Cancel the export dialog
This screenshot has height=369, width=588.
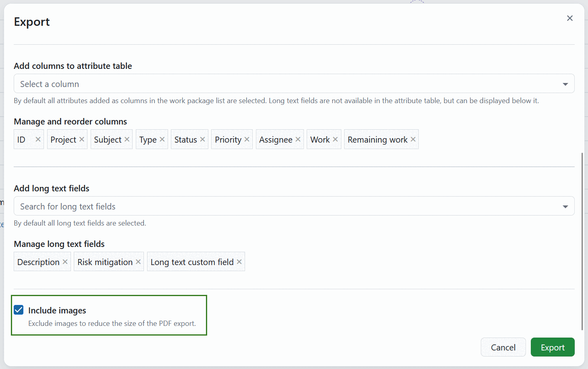(x=503, y=347)
